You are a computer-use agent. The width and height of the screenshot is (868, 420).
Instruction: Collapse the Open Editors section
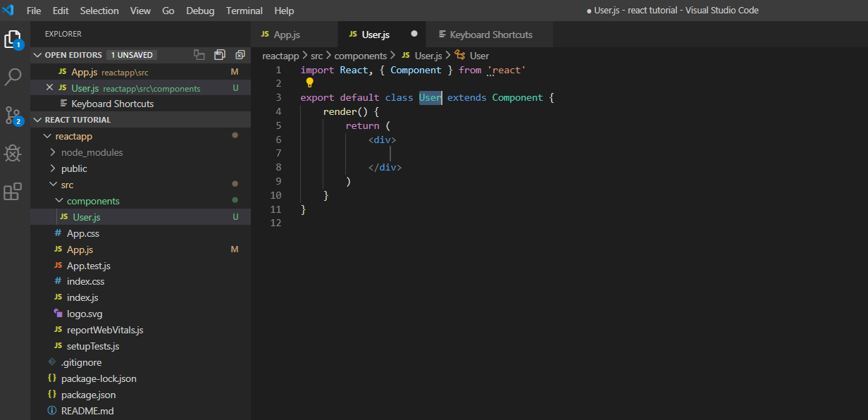pos(37,55)
